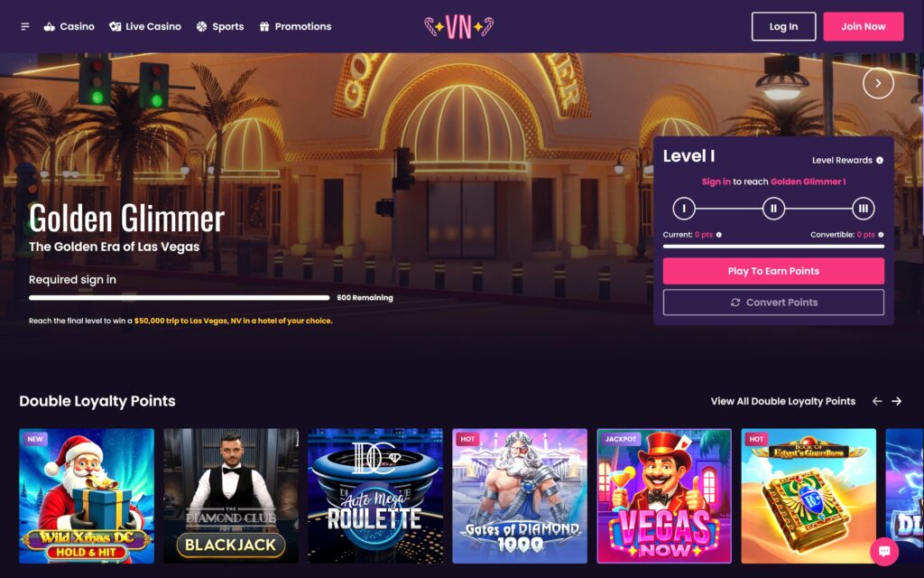Go to Sports section
This screenshot has width=924, height=578.
coord(220,26)
